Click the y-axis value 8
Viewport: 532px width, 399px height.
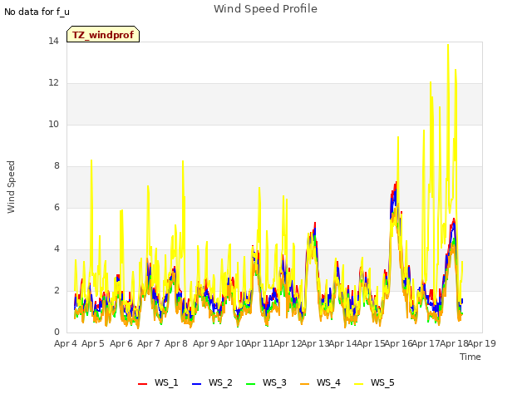(x=57, y=166)
